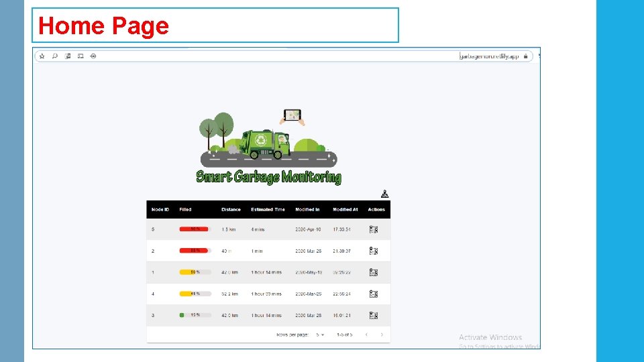Click the Actions column header
This screenshot has height=362, width=644.
click(x=376, y=209)
